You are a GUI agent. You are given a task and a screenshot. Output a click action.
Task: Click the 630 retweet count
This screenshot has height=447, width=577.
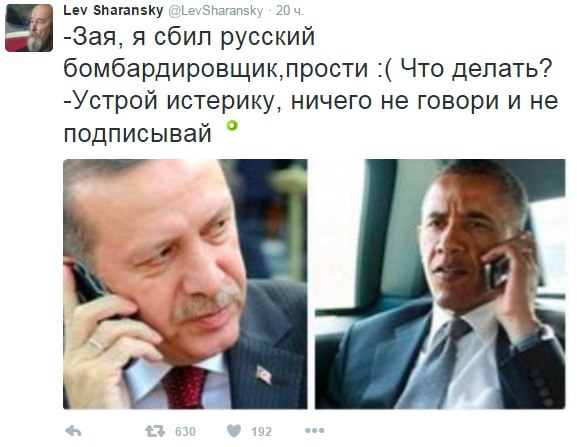click(185, 431)
